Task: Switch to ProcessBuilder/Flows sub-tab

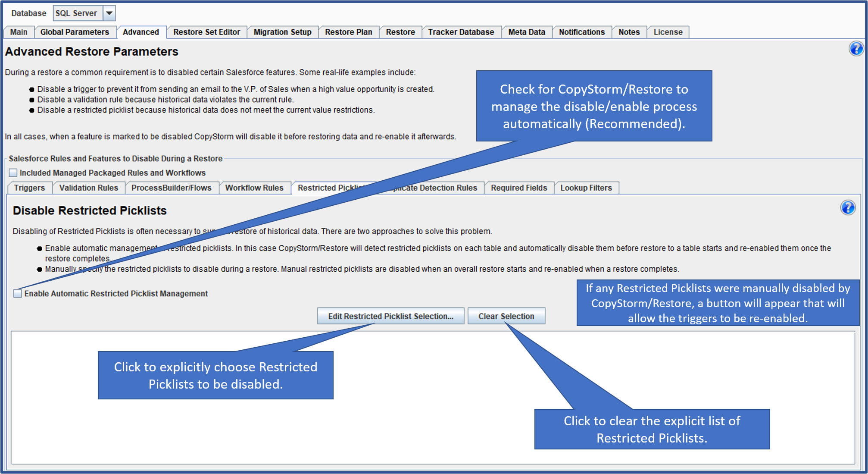Action: click(x=171, y=188)
